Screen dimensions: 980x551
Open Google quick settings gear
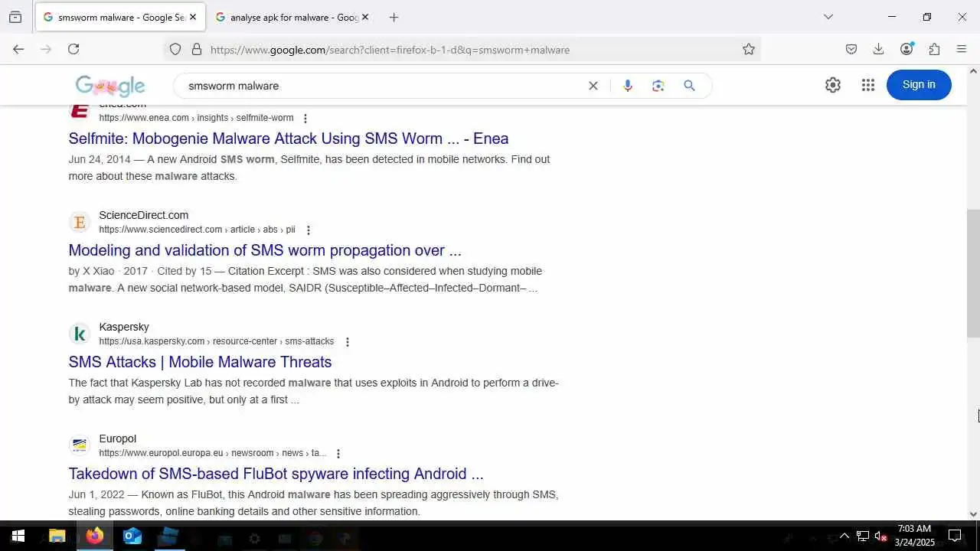pyautogui.click(x=833, y=85)
